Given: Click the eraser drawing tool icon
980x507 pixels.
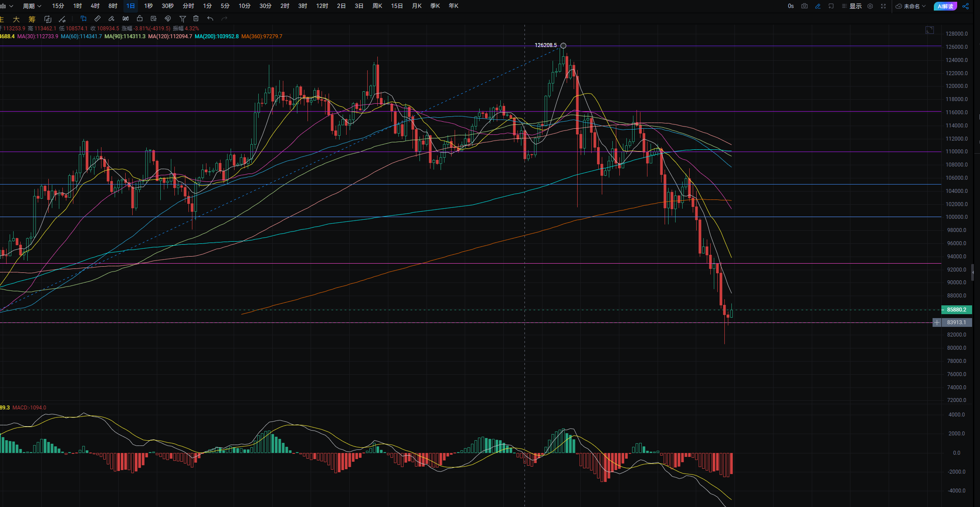Looking at the screenshot, I should (112, 18).
